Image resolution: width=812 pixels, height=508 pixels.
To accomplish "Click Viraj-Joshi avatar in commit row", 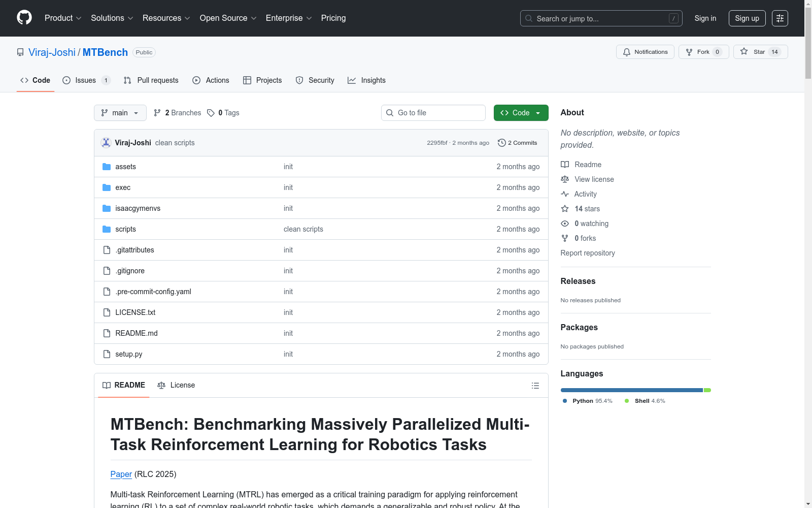I will pyautogui.click(x=106, y=143).
